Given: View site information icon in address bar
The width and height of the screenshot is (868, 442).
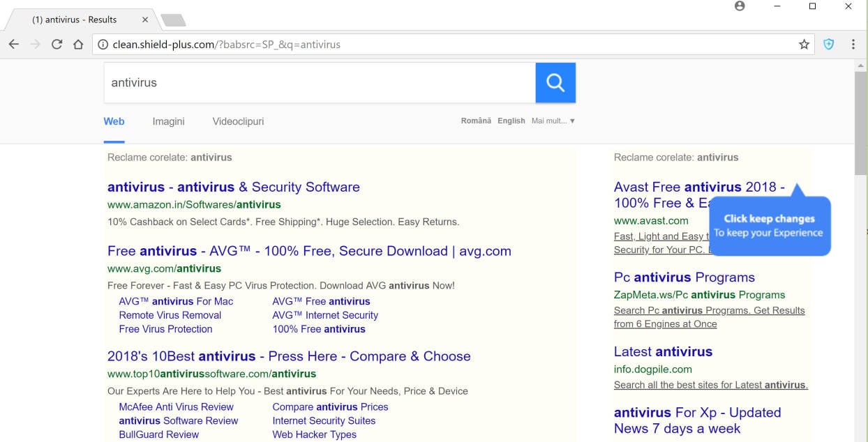Looking at the screenshot, I should tap(103, 45).
